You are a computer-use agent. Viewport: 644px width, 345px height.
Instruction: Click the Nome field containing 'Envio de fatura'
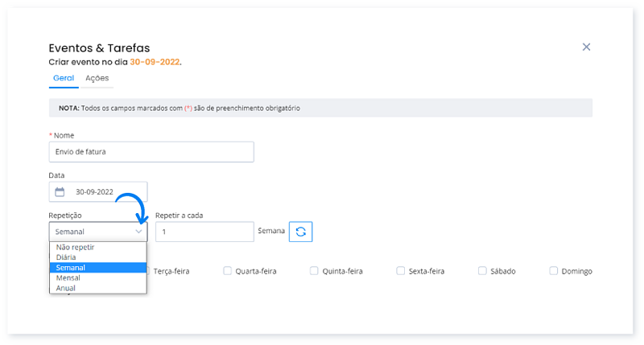point(151,152)
